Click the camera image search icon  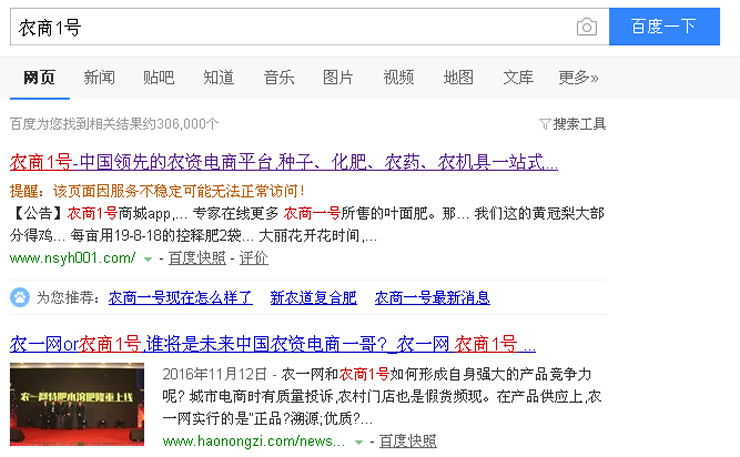tap(587, 27)
